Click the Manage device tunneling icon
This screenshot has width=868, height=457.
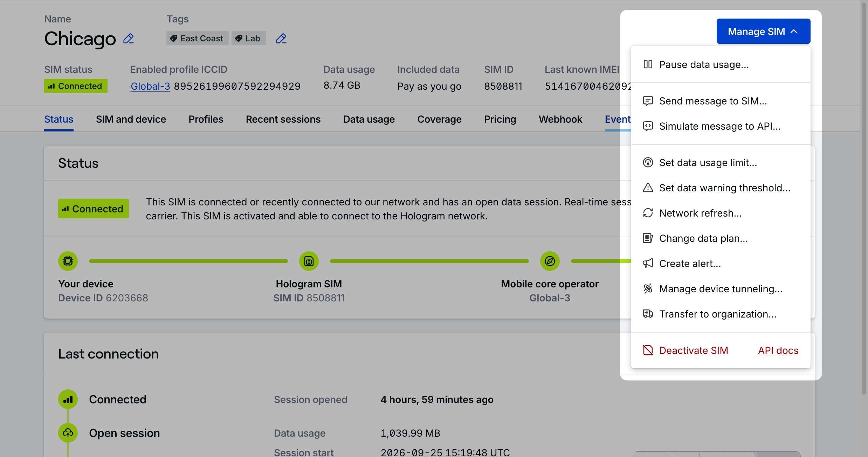(648, 289)
